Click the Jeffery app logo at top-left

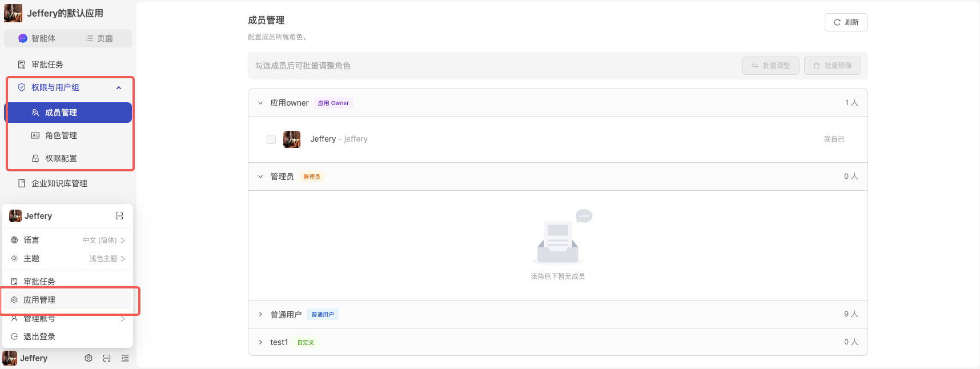13,13
